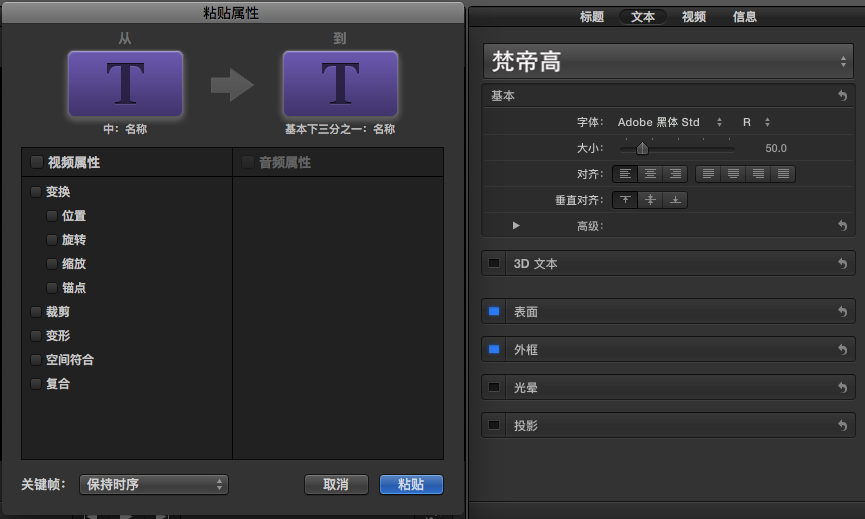Set vertical alignment to top

click(625, 200)
